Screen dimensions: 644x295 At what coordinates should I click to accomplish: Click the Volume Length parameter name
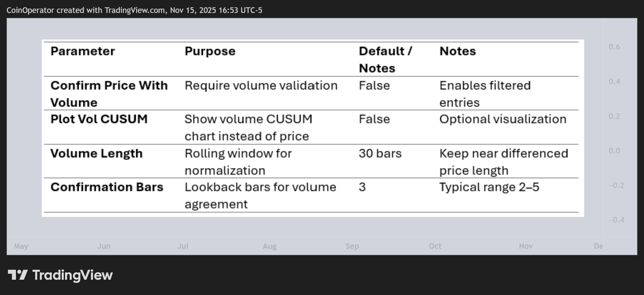[96, 153]
